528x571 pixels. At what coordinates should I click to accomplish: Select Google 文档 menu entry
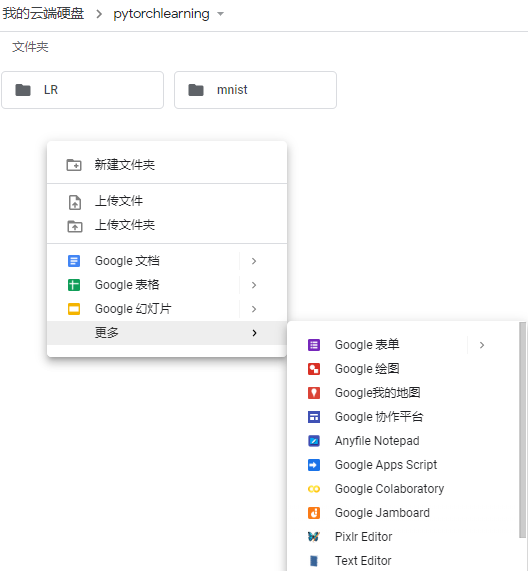[x=167, y=261]
